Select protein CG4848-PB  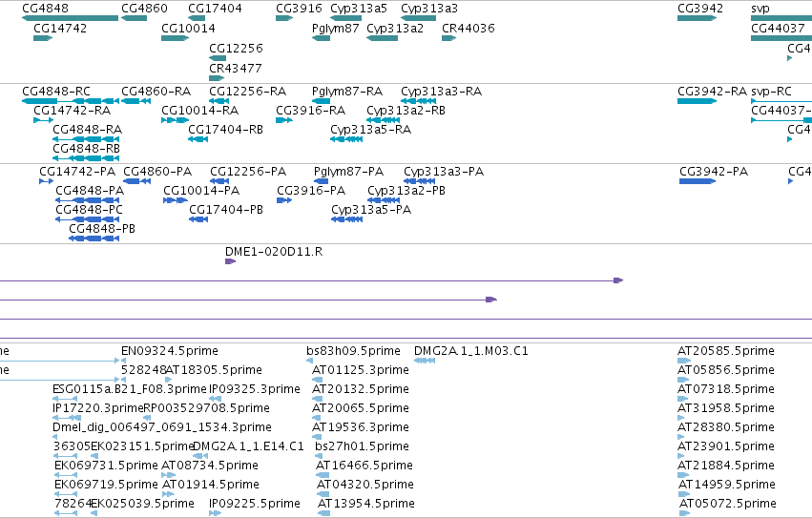102,229
